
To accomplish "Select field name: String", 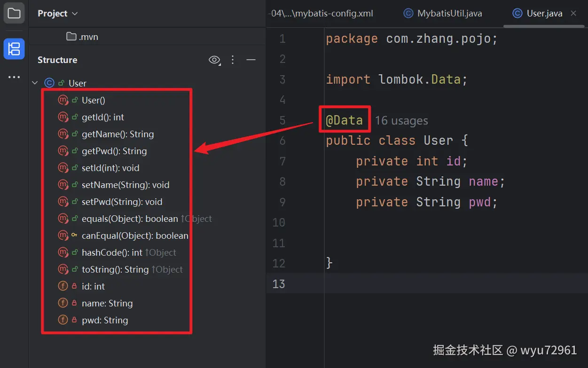I will click(107, 303).
